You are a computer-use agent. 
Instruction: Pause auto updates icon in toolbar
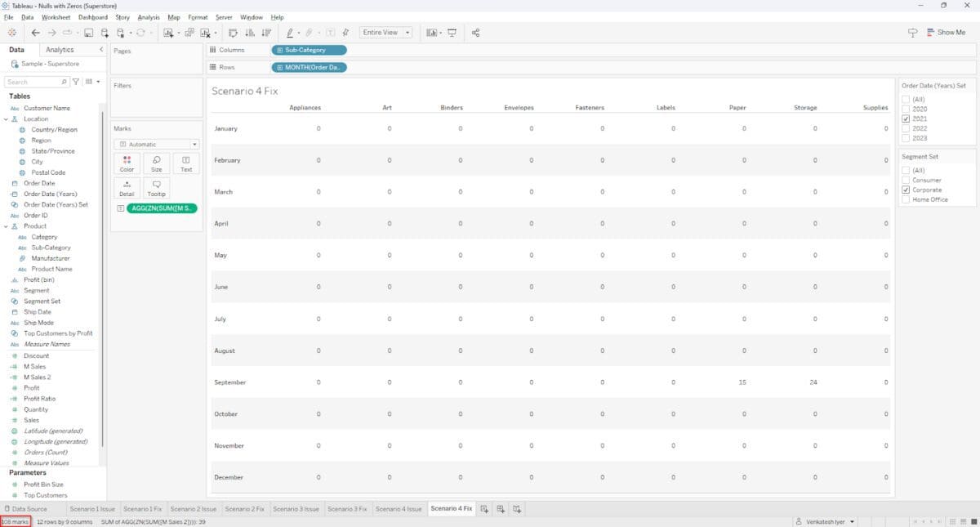120,33
